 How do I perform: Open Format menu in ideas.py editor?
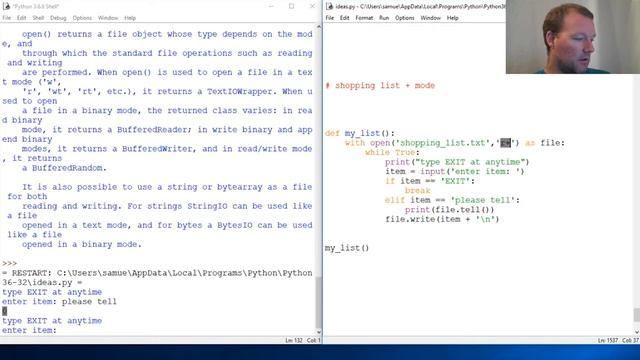coord(364,18)
